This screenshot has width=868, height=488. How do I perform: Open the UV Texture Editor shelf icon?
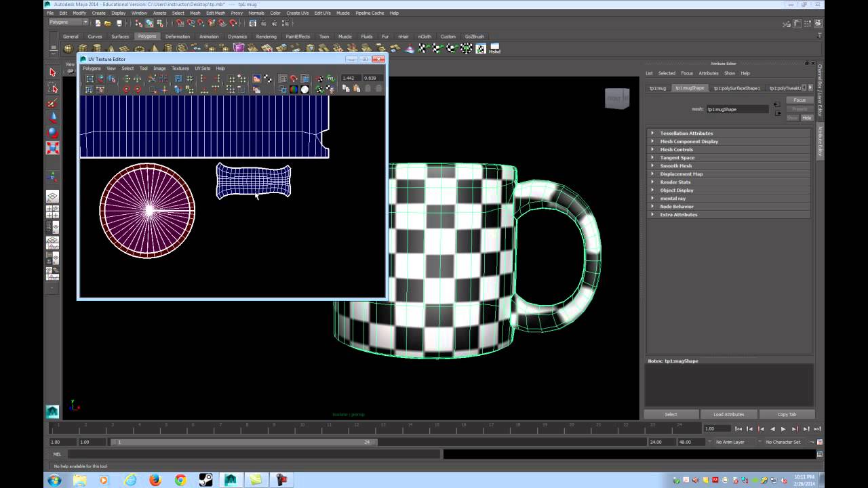(x=481, y=49)
